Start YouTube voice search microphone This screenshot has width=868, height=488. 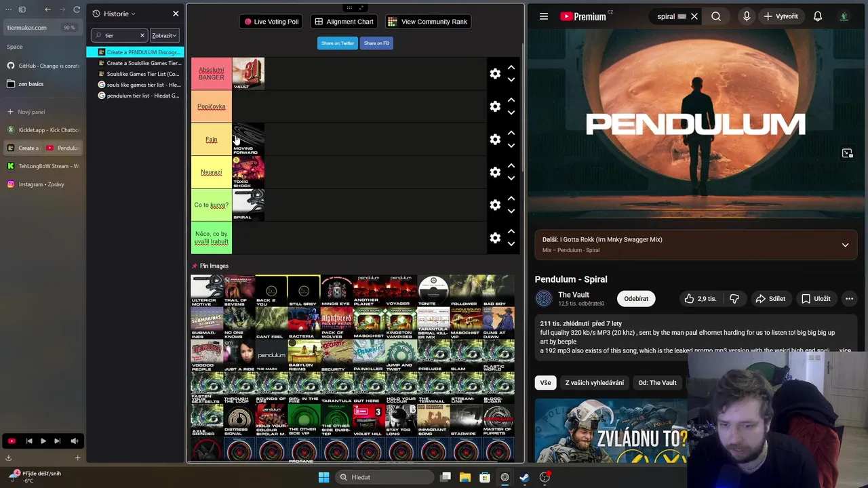[747, 16]
